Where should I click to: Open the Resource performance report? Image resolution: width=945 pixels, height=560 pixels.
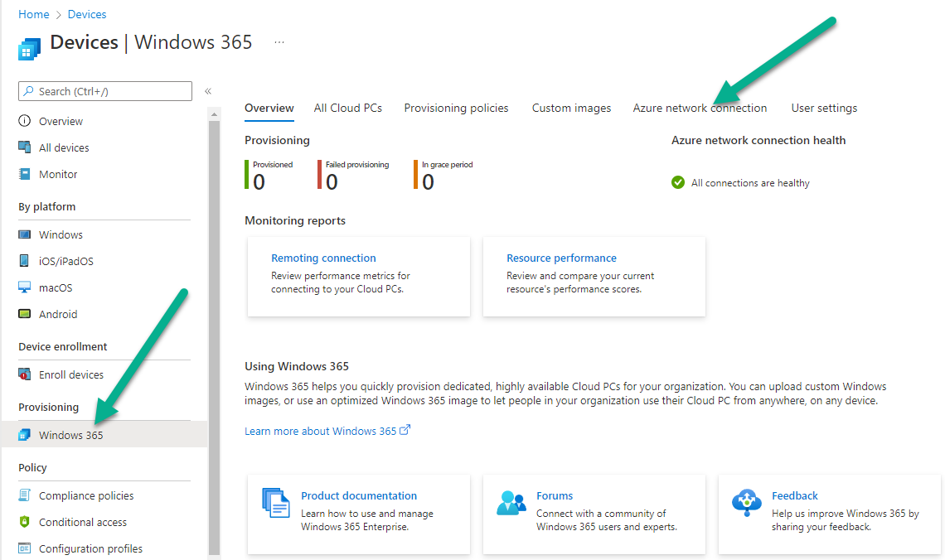pyautogui.click(x=561, y=258)
